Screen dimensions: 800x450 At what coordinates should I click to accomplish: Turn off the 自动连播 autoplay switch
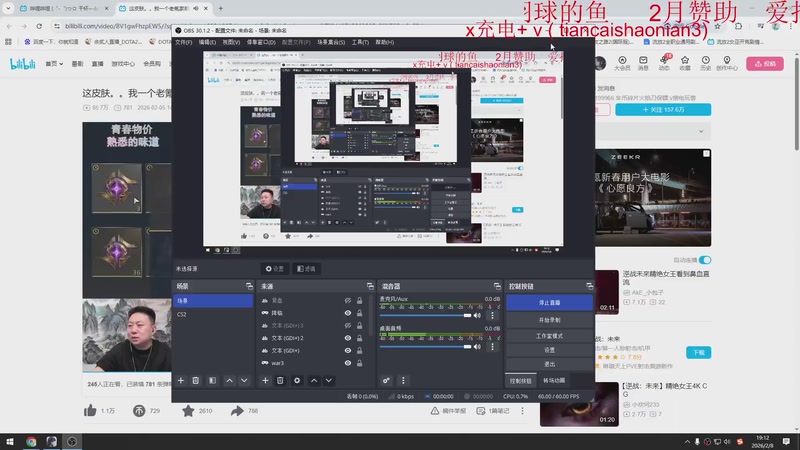point(705,260)
